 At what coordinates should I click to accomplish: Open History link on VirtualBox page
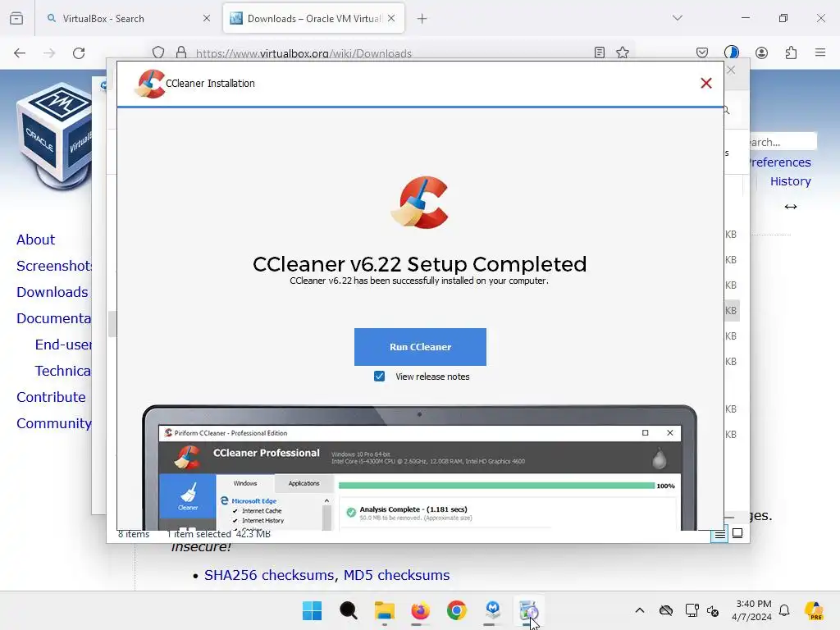tap(790, 181)
